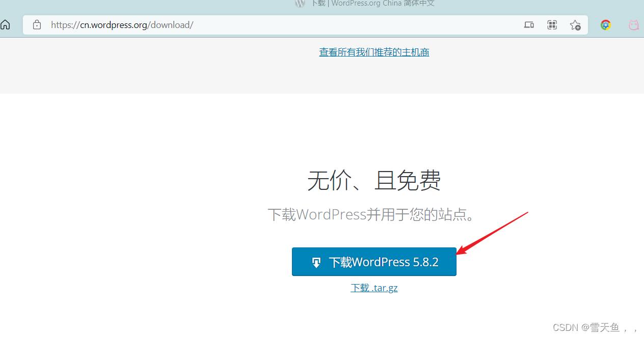Follow the 下载 .tar.gz link
The image size is (644, 337).
374,288
